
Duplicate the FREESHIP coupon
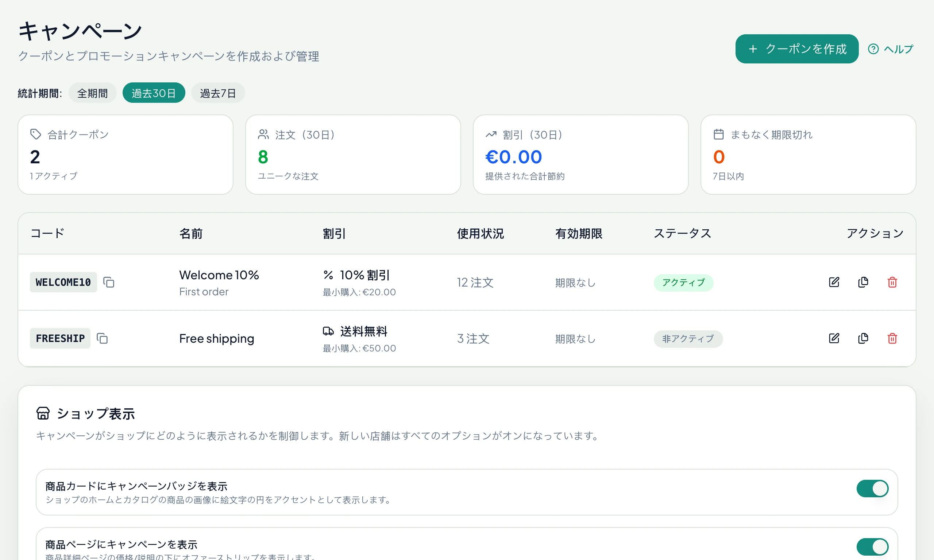click(863, 338)
